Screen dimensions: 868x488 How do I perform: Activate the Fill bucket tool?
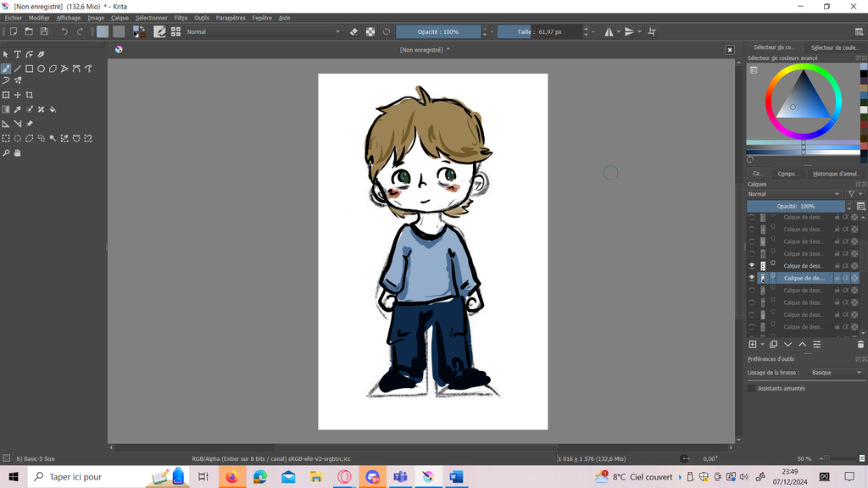[x=53, y=109]
